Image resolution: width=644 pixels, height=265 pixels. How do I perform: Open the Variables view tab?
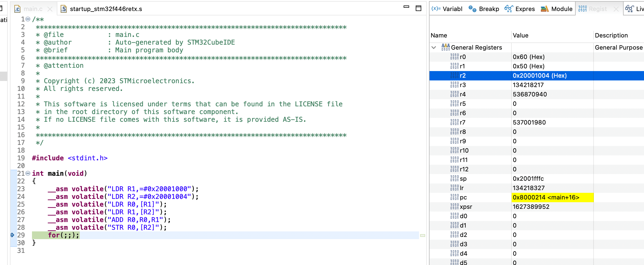tap(447, 9)
